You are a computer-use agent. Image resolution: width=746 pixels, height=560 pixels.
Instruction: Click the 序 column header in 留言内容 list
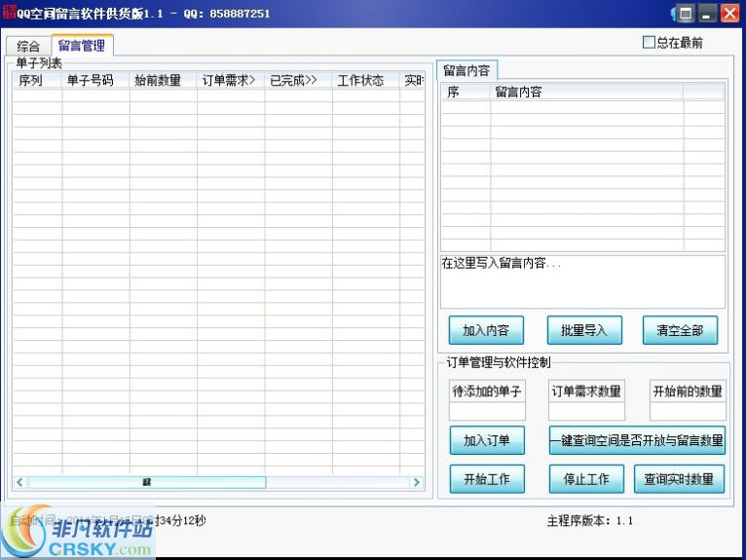(x=466, y=92)
